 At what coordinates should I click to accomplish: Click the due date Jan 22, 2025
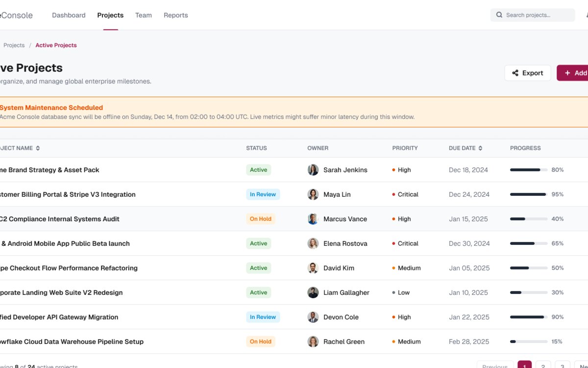click(469, 317)
